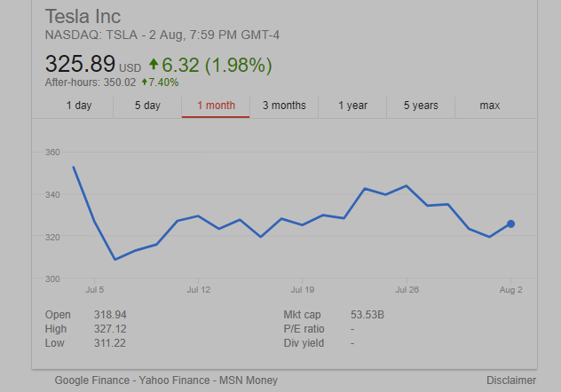This screenshot has width=561, height=392.
Task: Show the 1 year chart range
Action: (352, 106)
